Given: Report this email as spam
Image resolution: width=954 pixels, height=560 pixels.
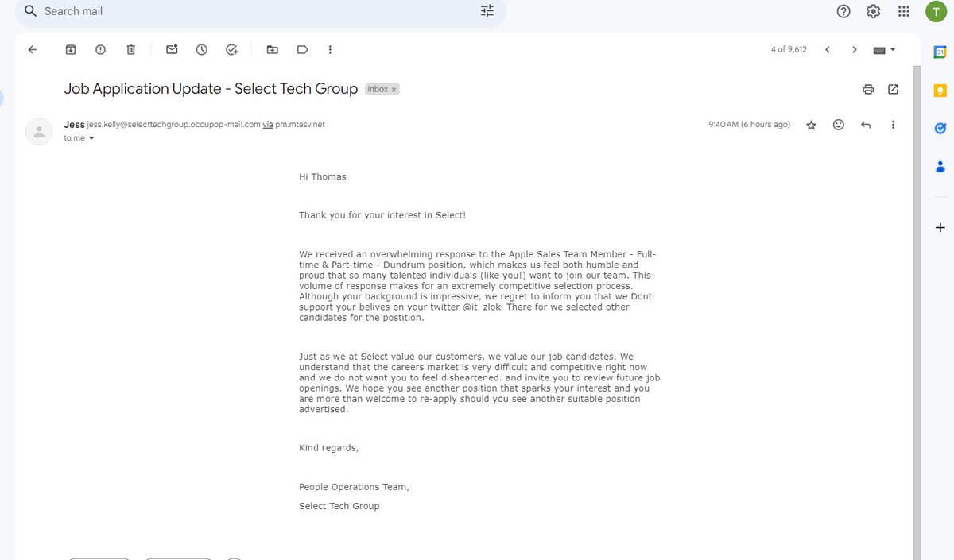Looking at the screenshot, I should point(100,49).
